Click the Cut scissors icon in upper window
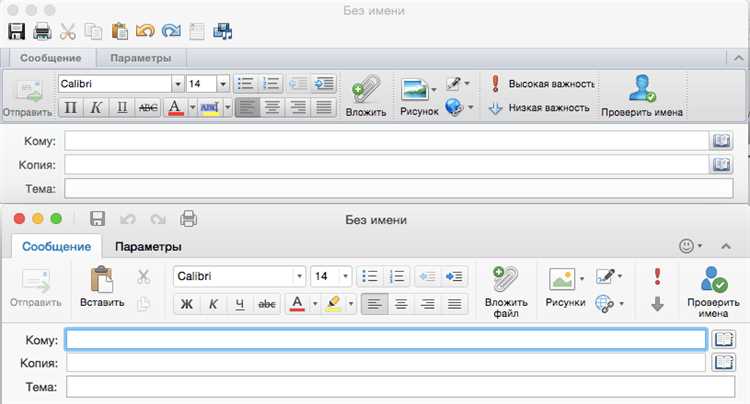750x404 pixels. (68, 32)
